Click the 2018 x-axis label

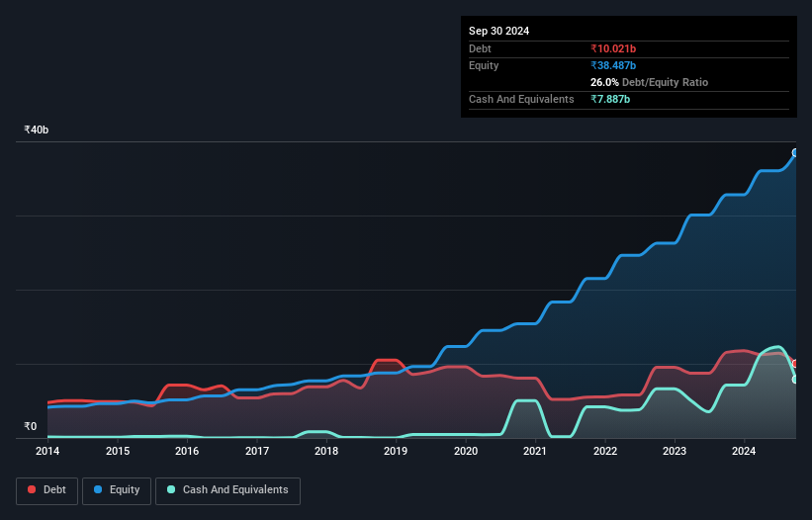pos(326,451)
